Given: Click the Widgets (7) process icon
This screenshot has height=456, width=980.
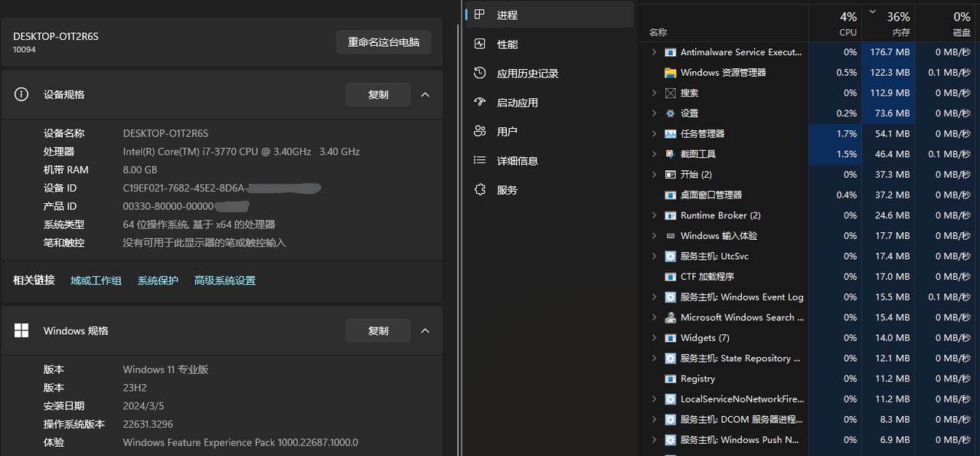Looking at the screenshot, I should (671, 338).
